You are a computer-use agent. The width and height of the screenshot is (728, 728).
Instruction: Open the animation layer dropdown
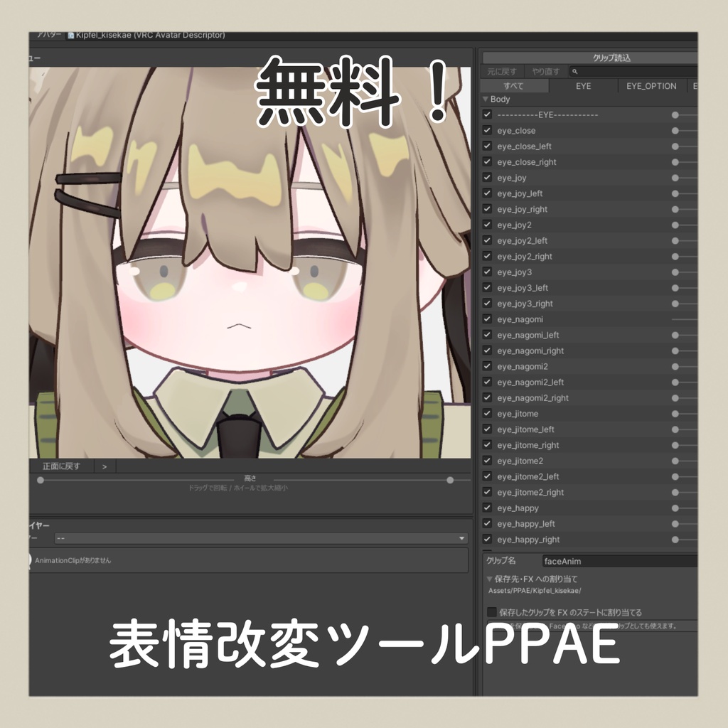(261, 538)
